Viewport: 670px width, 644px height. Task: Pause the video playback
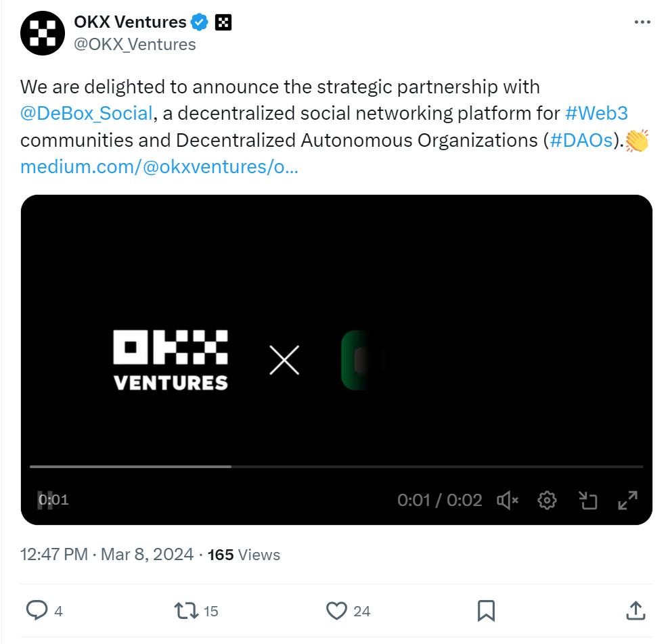[45, 501]
